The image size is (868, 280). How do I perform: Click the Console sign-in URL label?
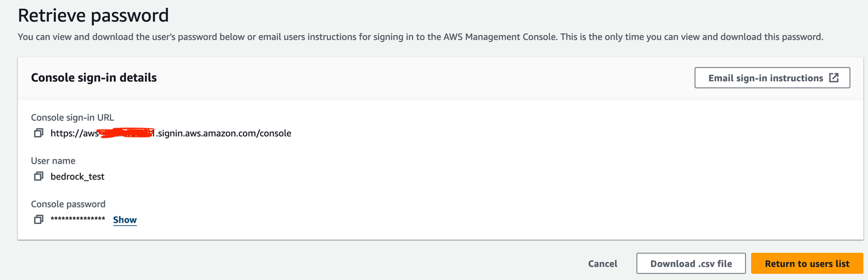72,117
